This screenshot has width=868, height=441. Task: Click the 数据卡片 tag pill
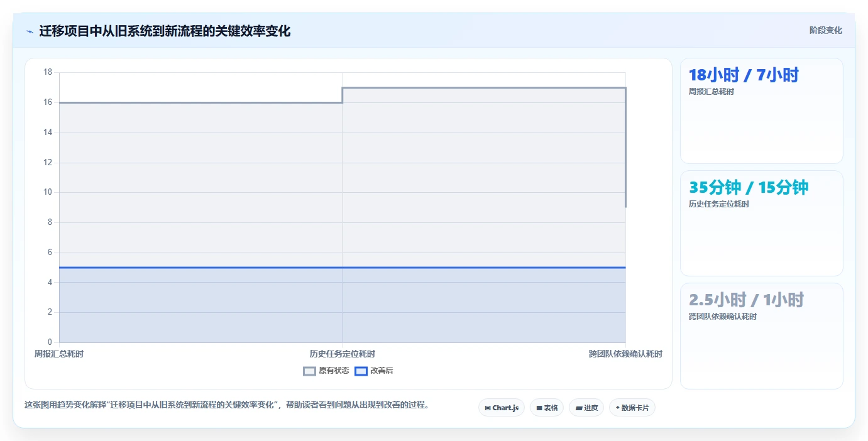point(632,408)
